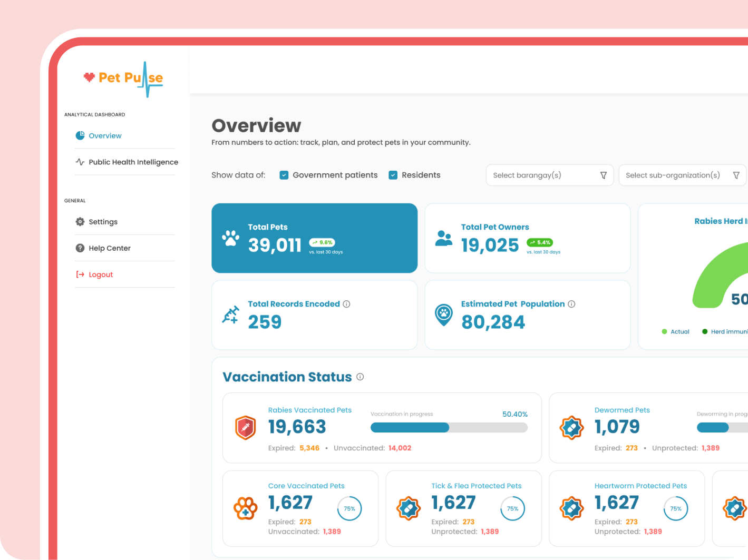Click the 9.6% trend badge on Total Pets
The width and height of the screenshot is (748, 560).
click(x=322, y=242)
